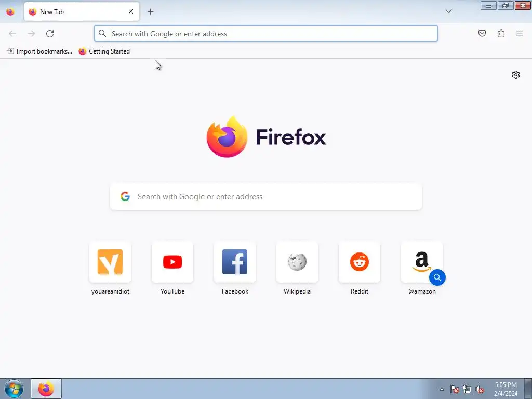Open Getting Started bookmark
Viewport: 532px width, 399px height.
point(104,51)
